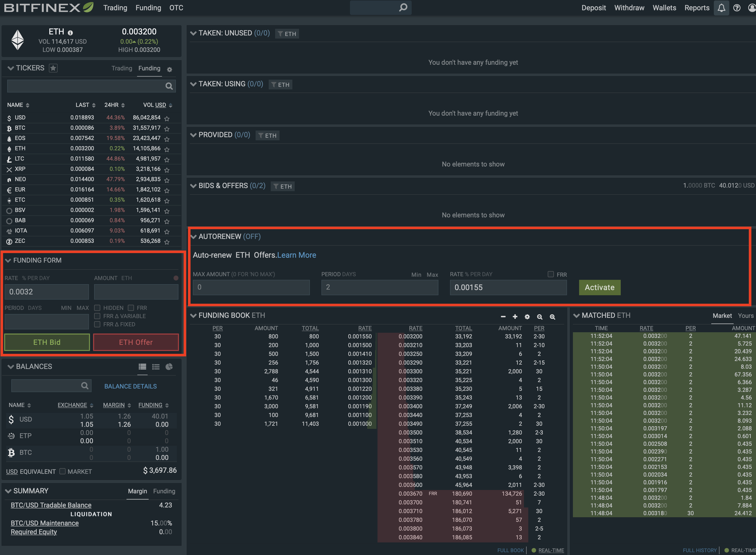Open Funding Book settings gear
756x555 pixels.
coord(527,317)
